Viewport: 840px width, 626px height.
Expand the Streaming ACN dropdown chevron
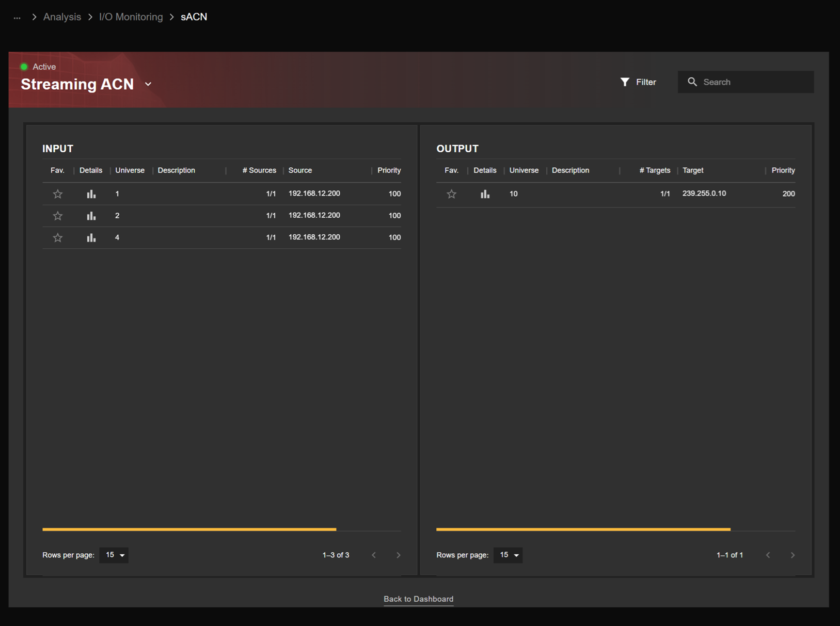[x=148, y=84]
